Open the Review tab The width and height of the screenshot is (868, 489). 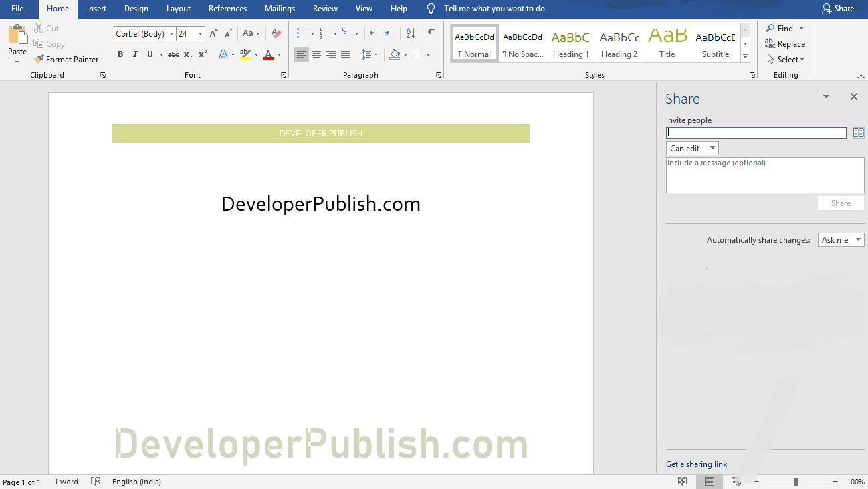(x=325, y=9)
